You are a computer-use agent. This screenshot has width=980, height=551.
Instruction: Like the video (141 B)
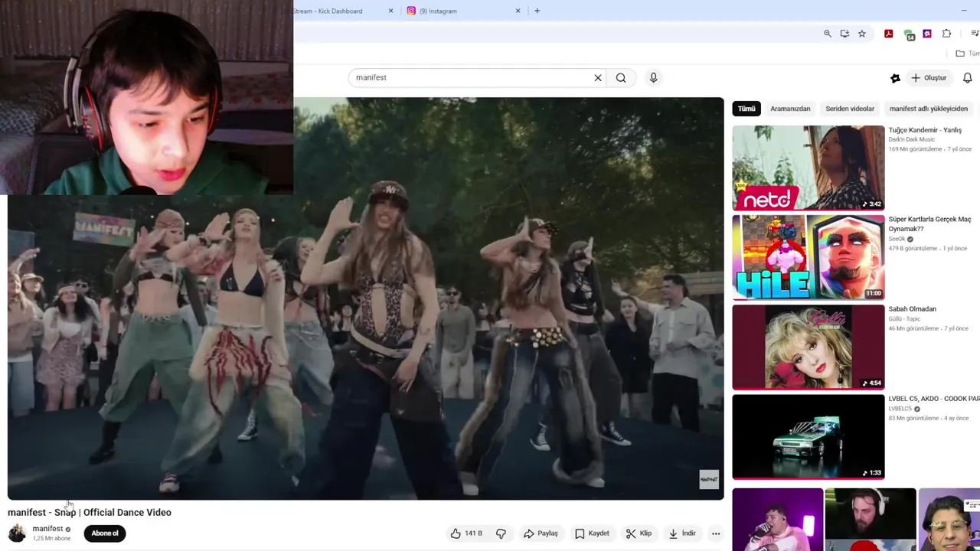click(x=466, y=533)
